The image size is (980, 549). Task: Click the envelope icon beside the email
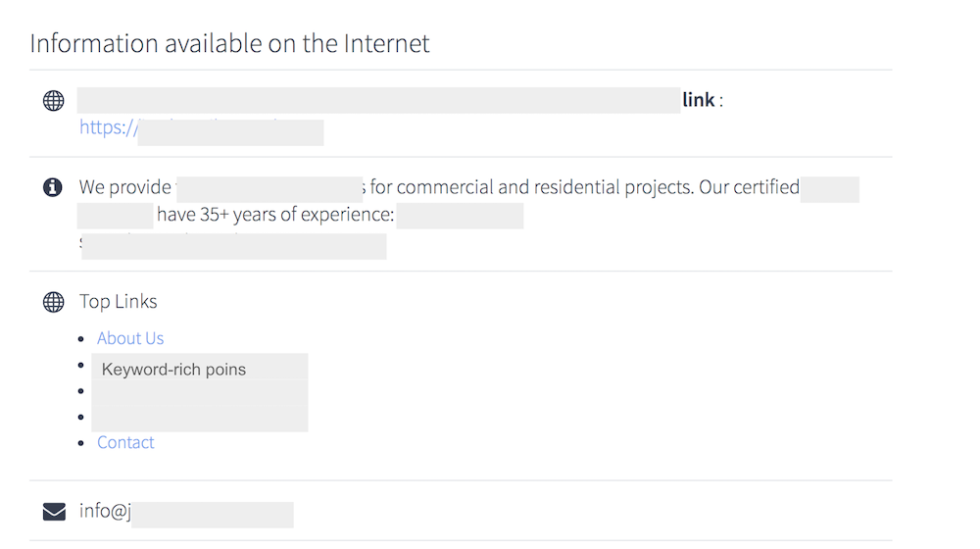click(54, 512)
